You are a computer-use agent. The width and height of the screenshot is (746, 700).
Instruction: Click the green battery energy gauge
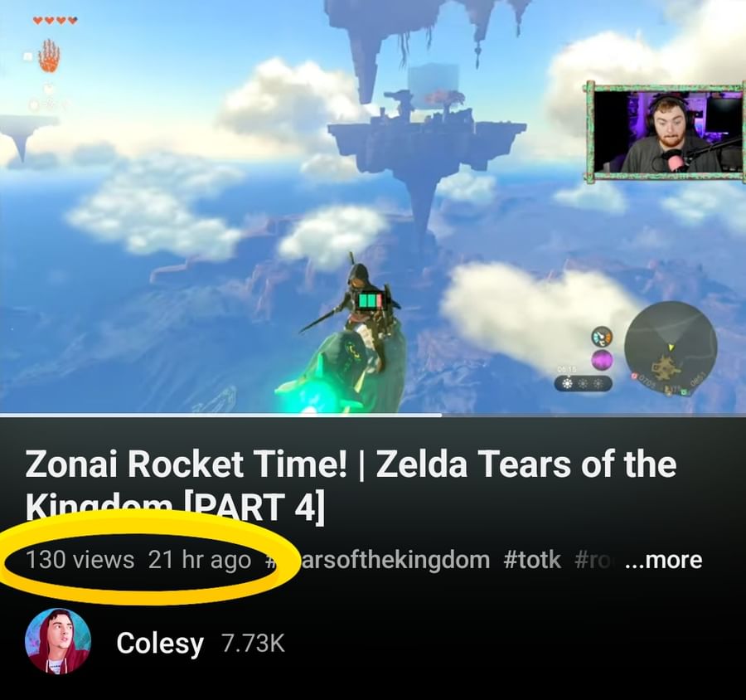pos(370,300)
